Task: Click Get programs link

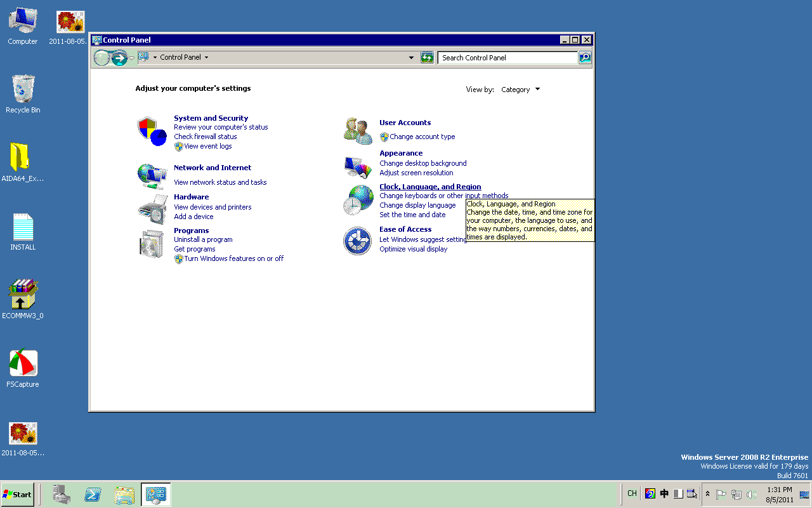Action: 195,249
